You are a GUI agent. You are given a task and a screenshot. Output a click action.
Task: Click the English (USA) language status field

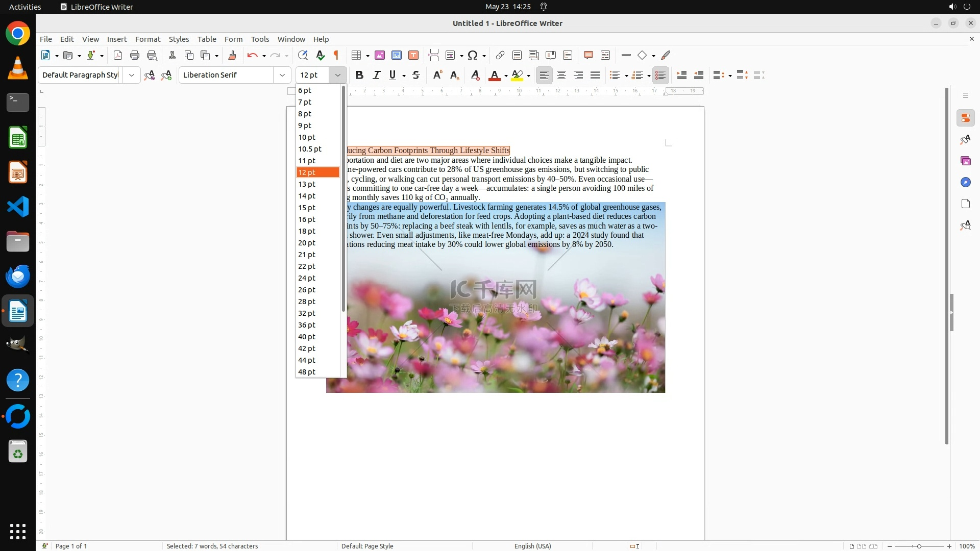point(532,546)
